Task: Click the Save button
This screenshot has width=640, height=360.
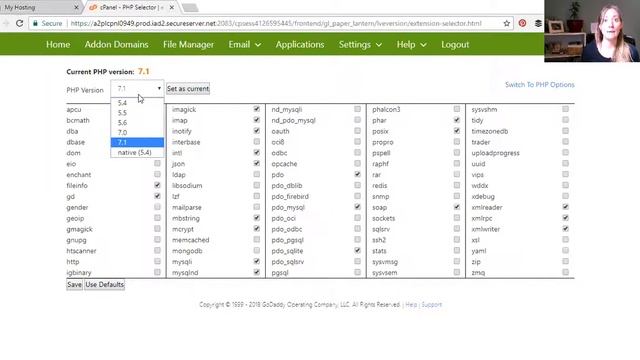Action: [74, 284]
